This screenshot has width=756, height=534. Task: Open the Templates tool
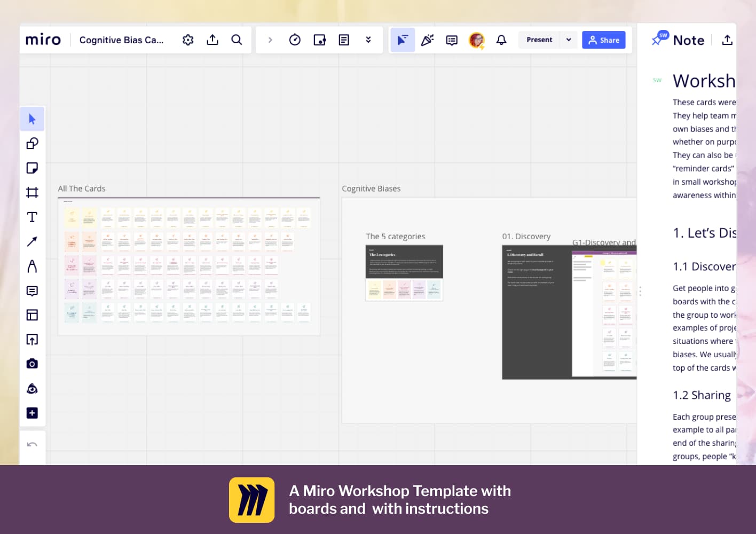click(32, 315)
